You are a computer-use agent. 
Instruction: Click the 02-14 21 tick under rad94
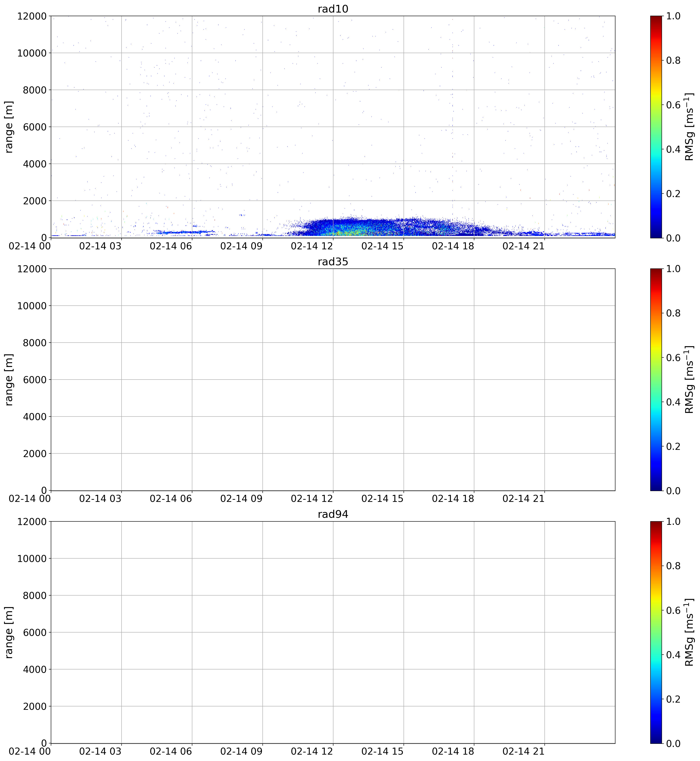point(523,751)
